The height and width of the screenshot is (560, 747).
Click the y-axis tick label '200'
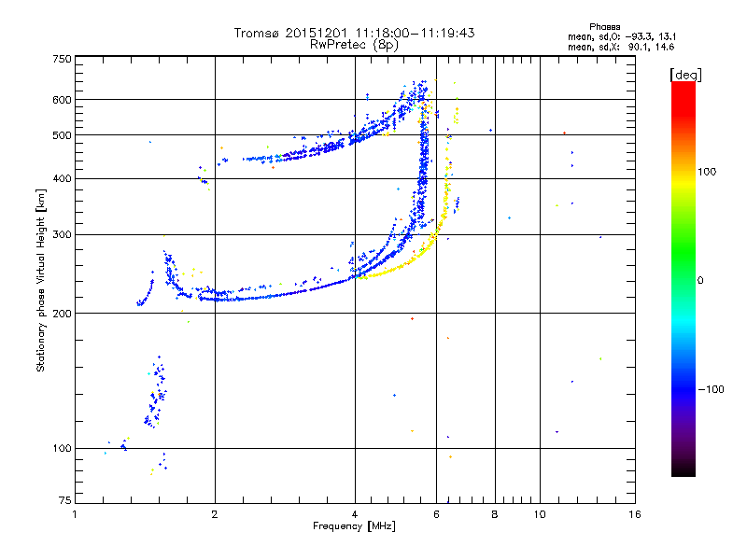coord(62,314)
